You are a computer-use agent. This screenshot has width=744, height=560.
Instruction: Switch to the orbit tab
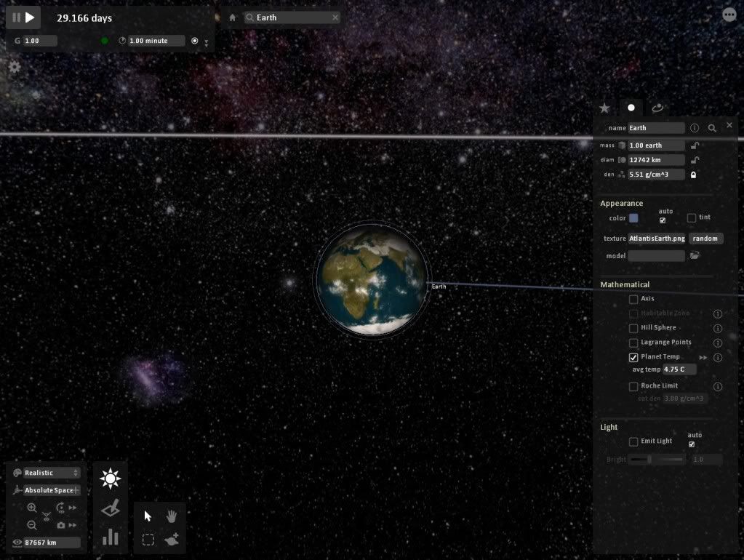[657, 108]
